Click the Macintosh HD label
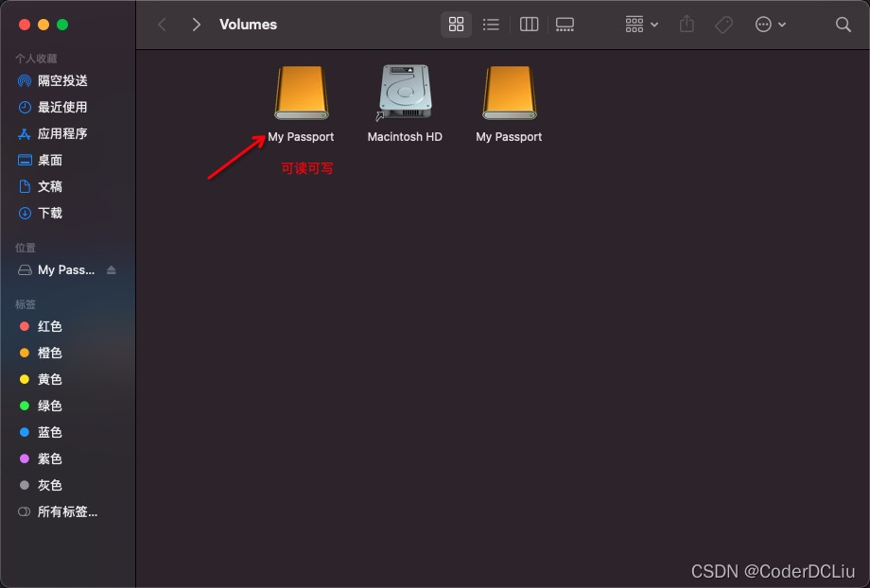The image size is (870, 588). [x=405, y=136]
